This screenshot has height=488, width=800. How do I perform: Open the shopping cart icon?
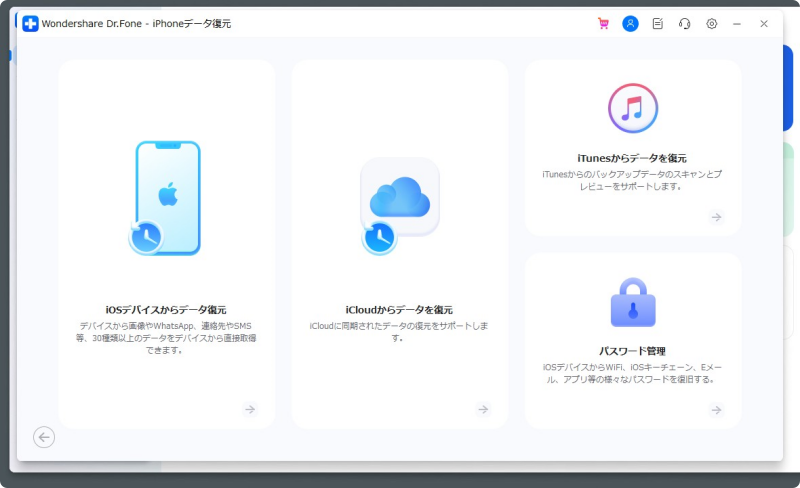[x=604, y=23]
